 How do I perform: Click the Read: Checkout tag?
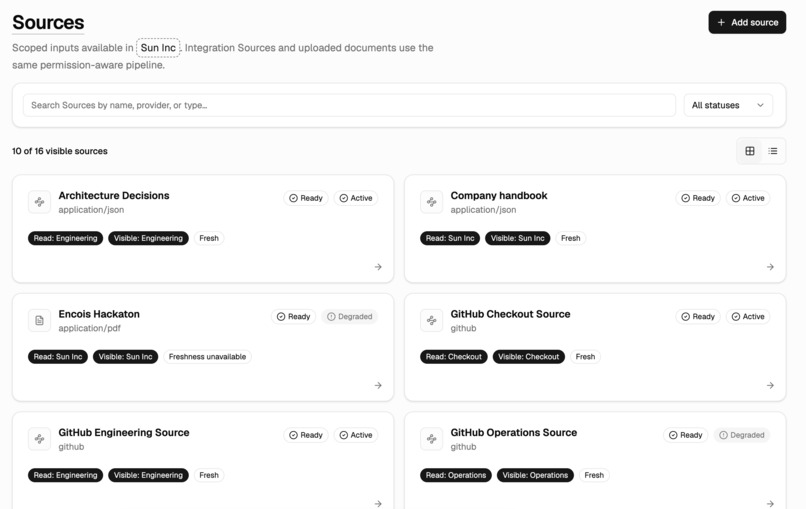coord(453,356)
